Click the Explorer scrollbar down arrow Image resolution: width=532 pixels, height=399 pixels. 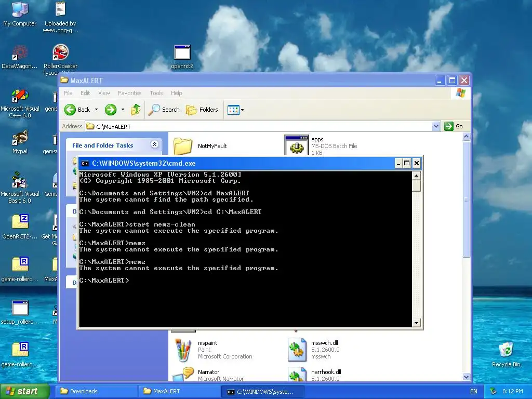click(x=466, y=377)
